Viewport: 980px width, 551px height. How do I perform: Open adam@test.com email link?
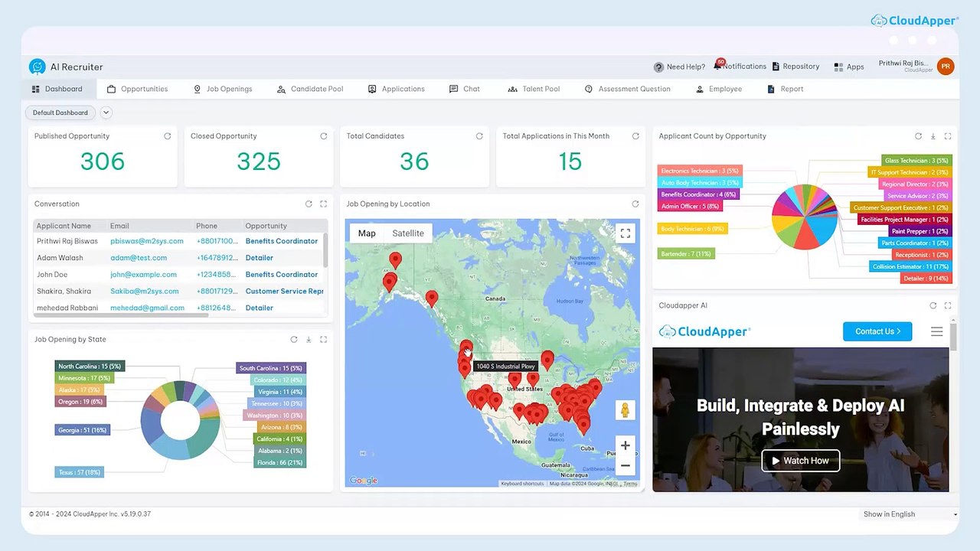(x=139, y=258)
